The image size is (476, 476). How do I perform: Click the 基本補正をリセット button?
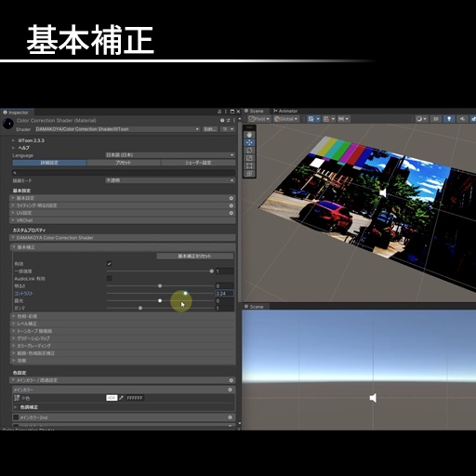(x=194, y=257)
